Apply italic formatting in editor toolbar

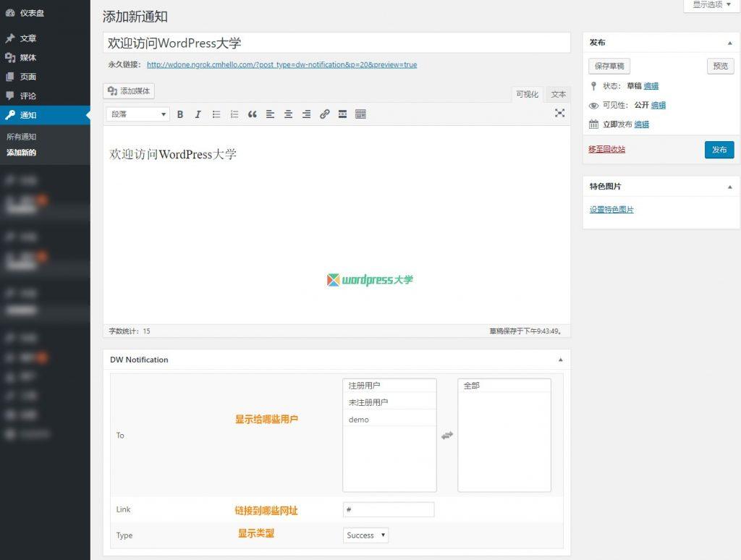198,114
